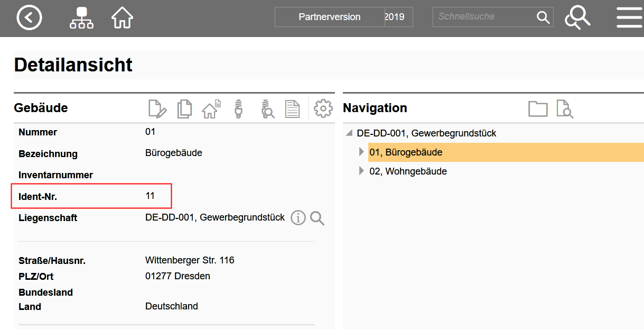Open the Gebäude settings gear
644x329 pixels.
coord(323,108)
